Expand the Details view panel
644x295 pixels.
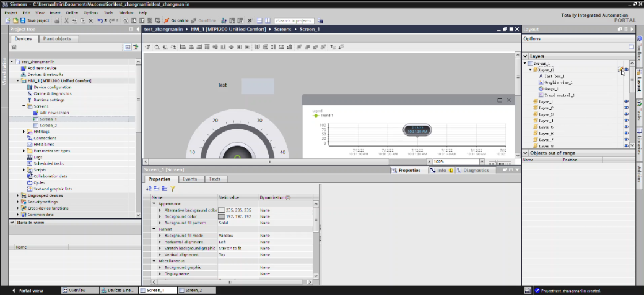click(12, 223)
